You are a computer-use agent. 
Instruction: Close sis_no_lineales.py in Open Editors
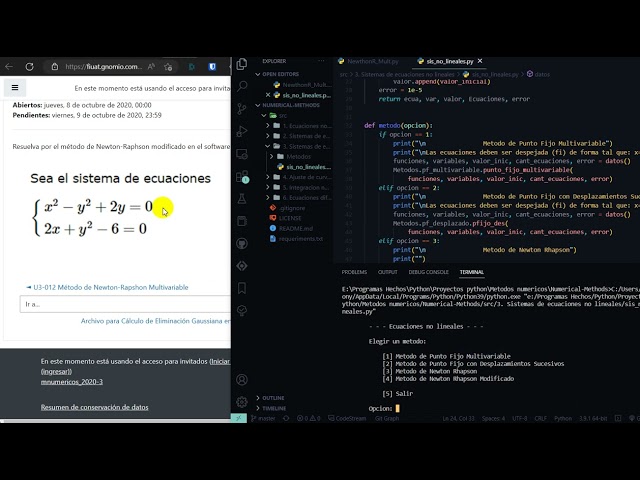[268, 95]
